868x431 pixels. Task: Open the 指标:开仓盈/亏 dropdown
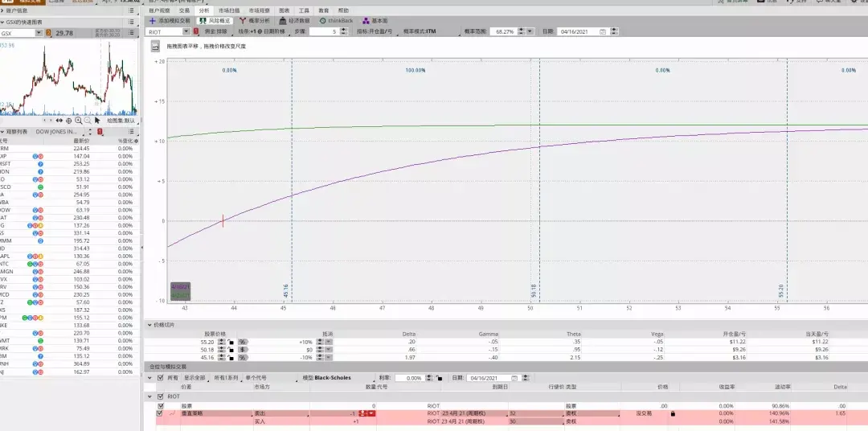tap(375, 31)
